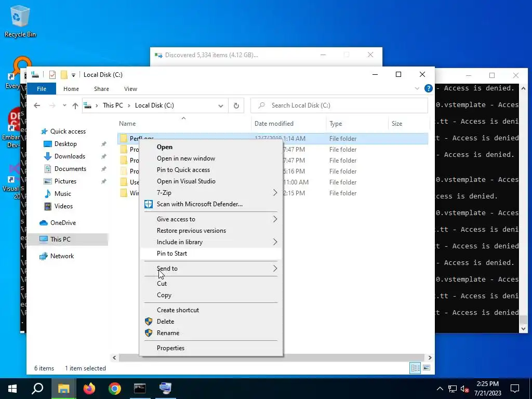Open the File ribbon tab
This screenshot has height=399, width=532.
coord(42,89)
